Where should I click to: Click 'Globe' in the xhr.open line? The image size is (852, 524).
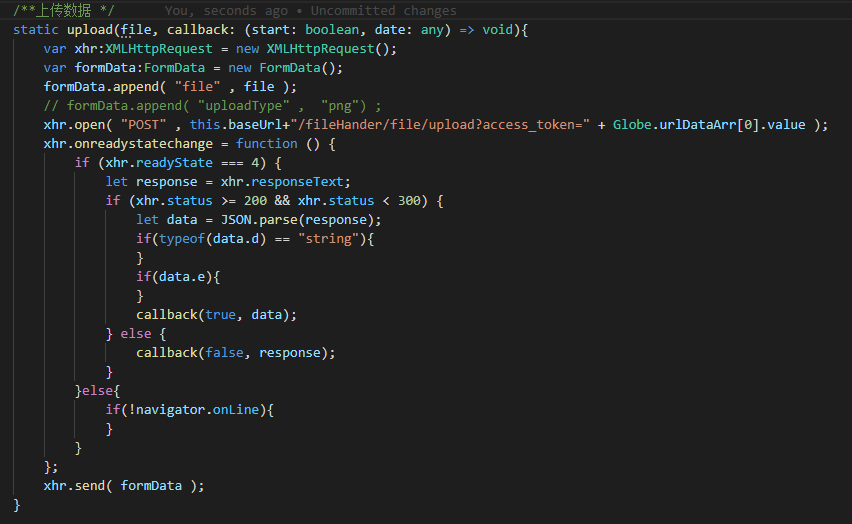pyautogui.click(x=632, y=125)
